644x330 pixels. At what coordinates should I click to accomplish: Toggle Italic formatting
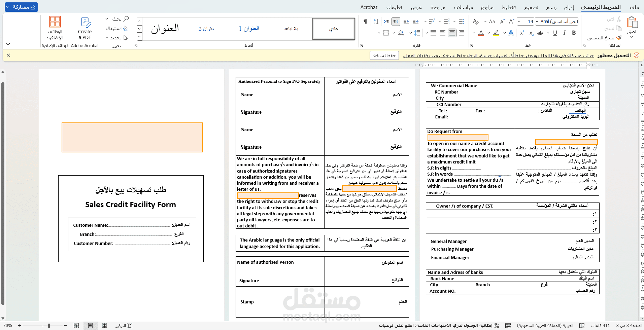(x=565, y=33)
